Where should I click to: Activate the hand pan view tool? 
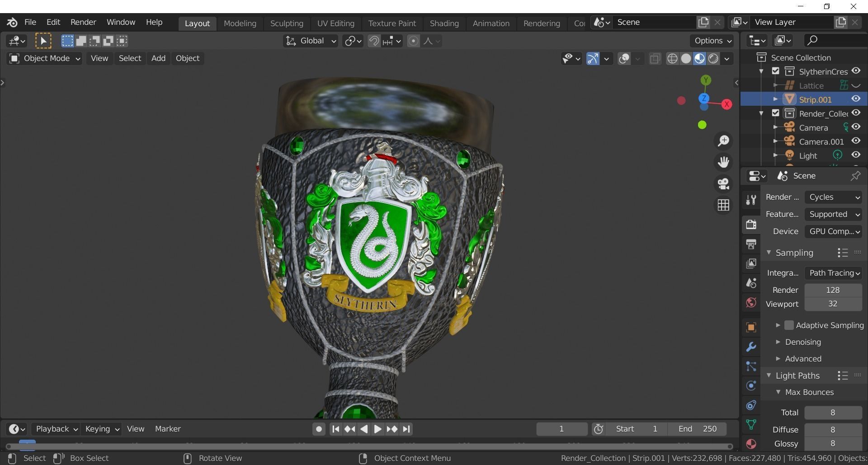pyautogui.click(x=723, y=162)
